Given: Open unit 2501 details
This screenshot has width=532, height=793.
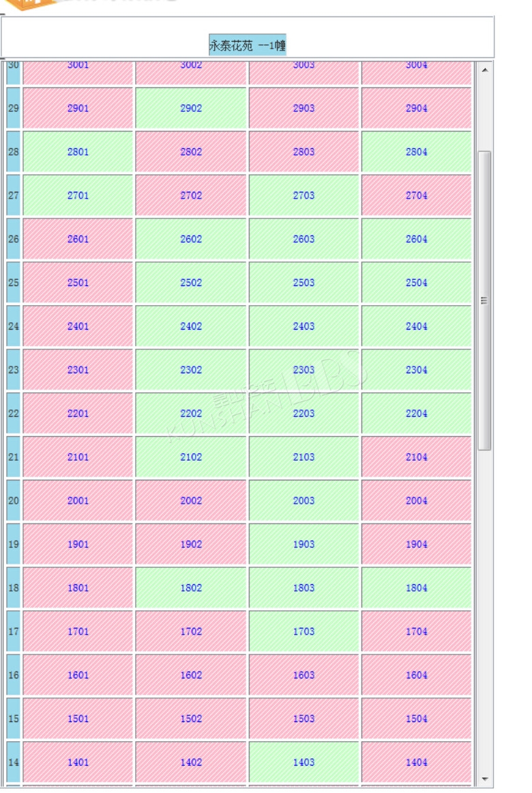Looking at the screenshot, I should 78,283.
